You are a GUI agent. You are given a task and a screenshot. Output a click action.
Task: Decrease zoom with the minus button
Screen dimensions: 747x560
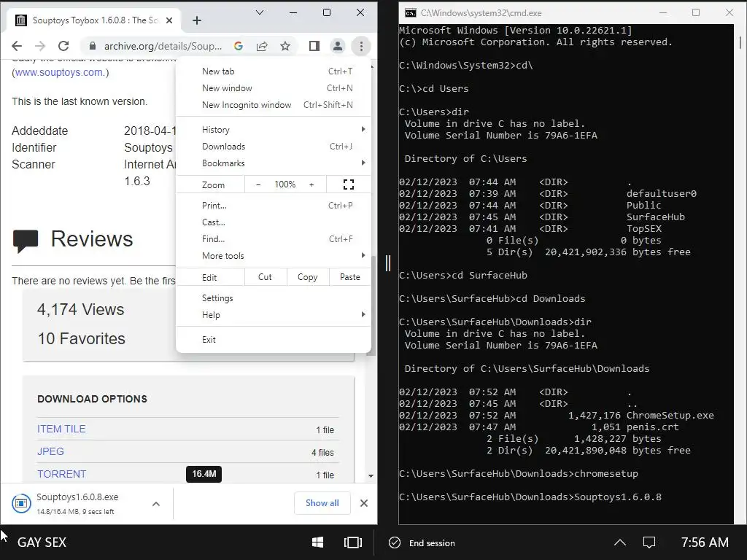258,184
